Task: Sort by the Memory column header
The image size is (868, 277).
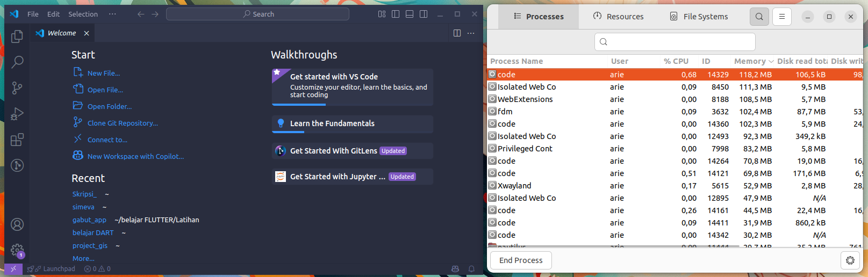Action: 754,61
